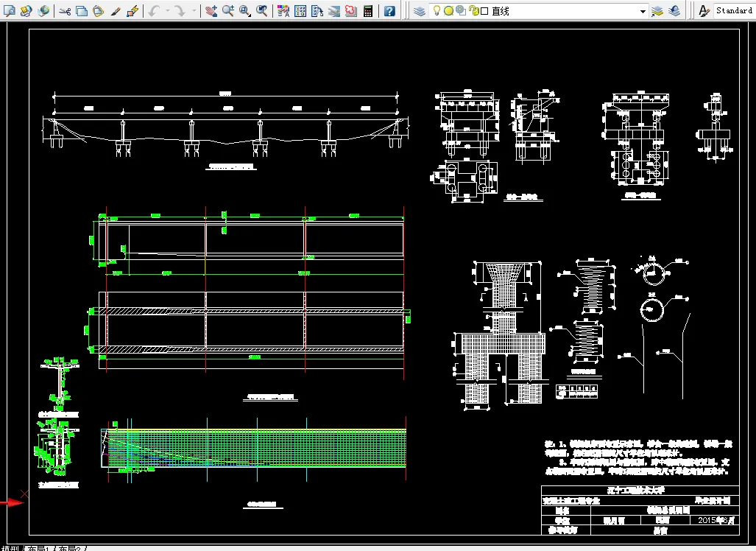This screenshot has height=551, width=756.
Task: Cut selection with the scissors icon
Action: [65, 10]
